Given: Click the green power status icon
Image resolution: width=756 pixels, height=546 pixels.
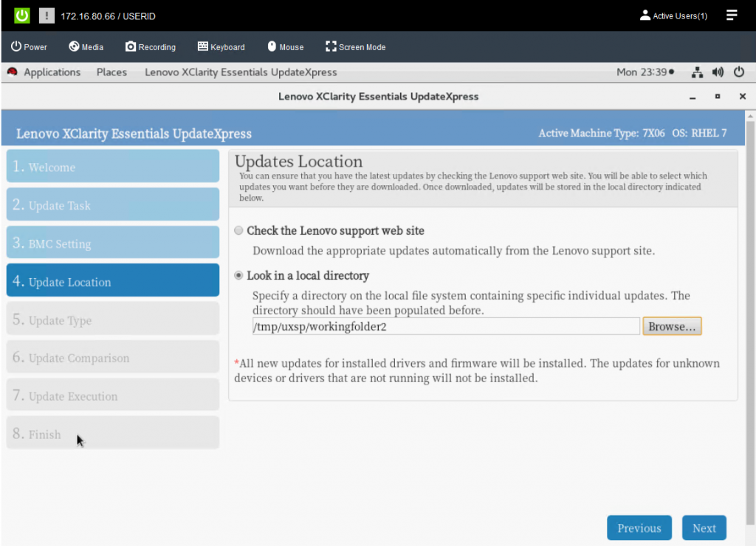Looking at the screenshot, I should [x=21, y=15].
